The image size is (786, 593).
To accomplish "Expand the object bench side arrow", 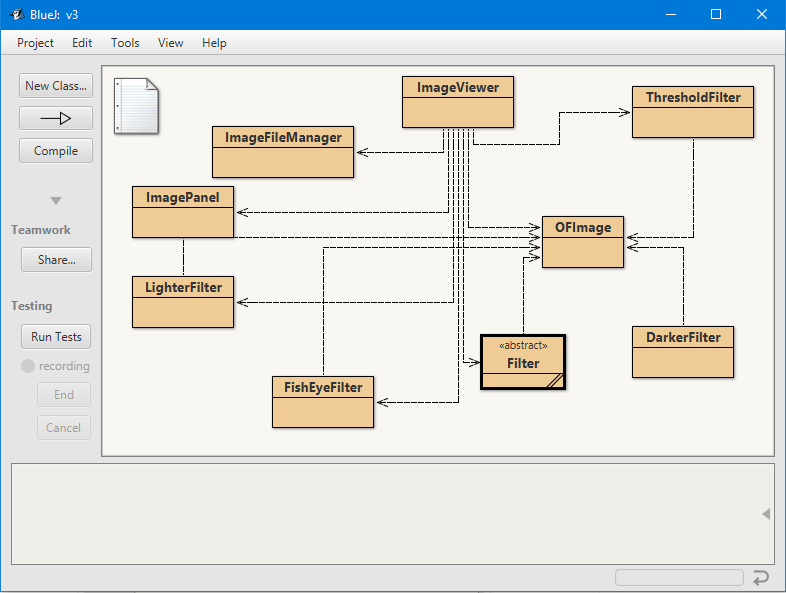I will coord(766,514).
